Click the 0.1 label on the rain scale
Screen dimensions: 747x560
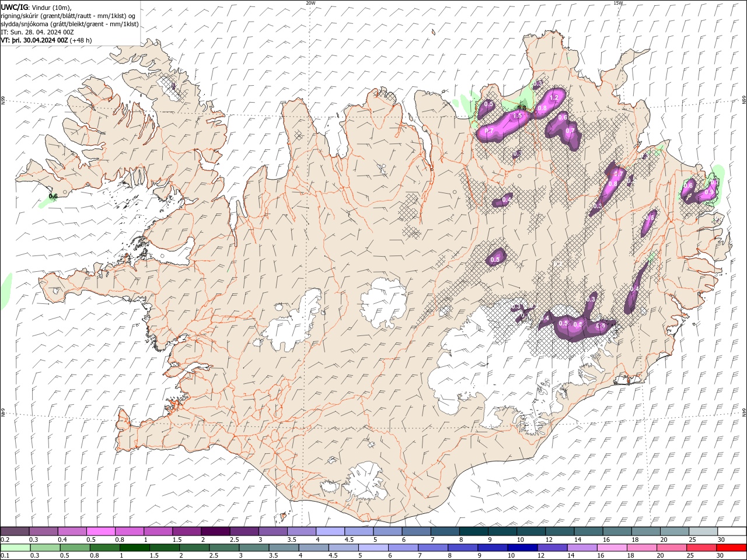[x=5, y=556]
